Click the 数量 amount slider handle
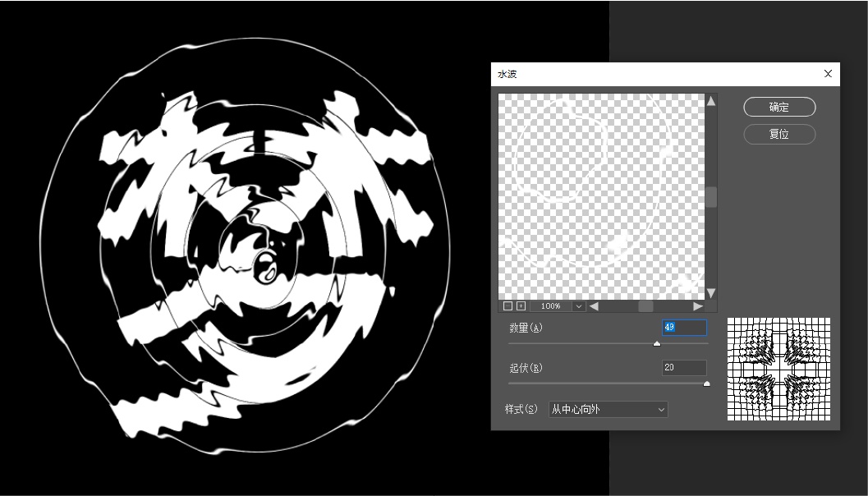Viewport: 868px width, 496px height. coord(657,344)
